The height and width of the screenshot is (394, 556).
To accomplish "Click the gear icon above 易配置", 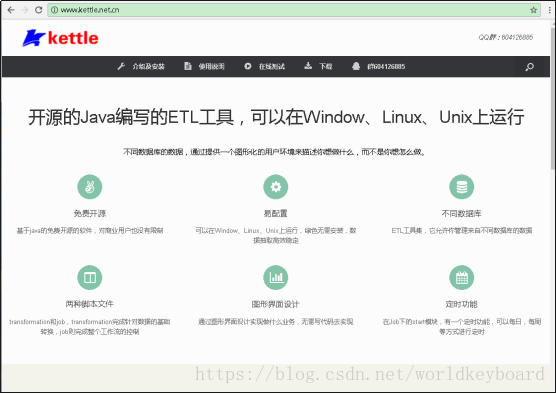I will pyautogui.click(x=276, y=187).
